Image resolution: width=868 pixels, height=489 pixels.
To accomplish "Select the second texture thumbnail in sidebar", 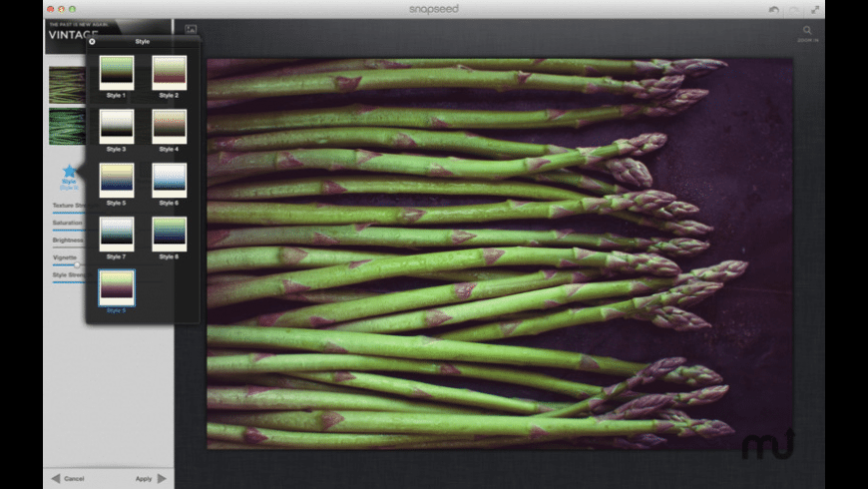I will 67,127.
